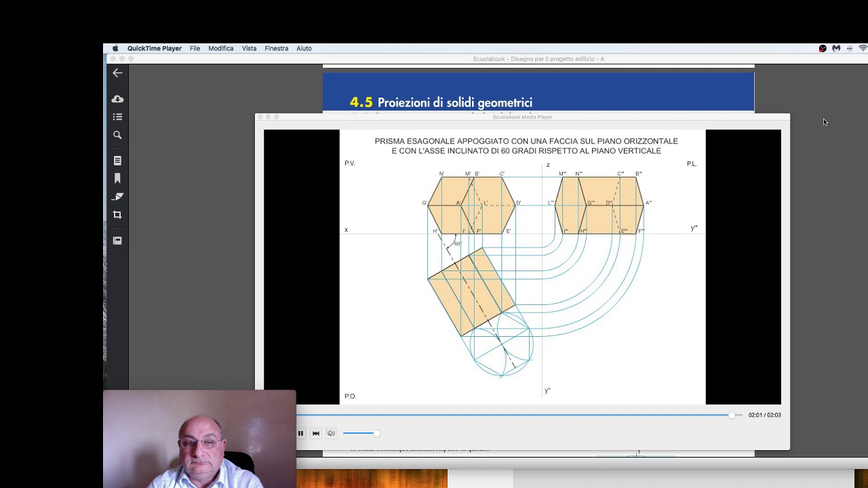Select the crop tool icon in sidebar

[117, 215]
